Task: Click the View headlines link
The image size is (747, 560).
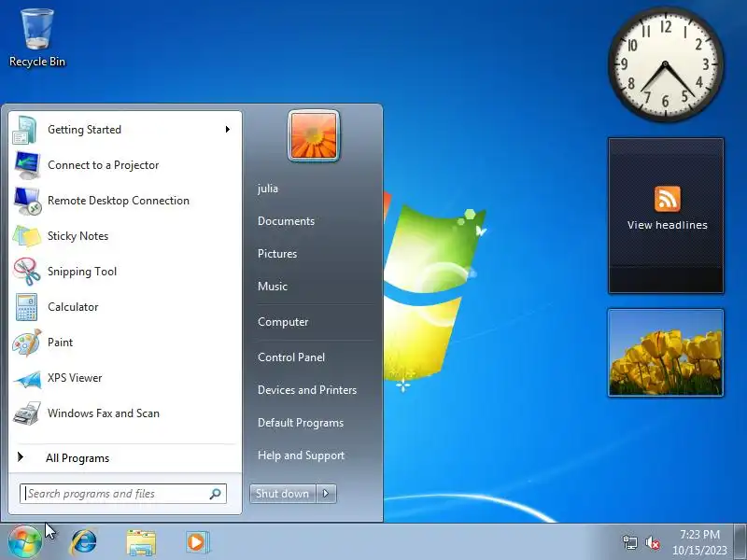Action: click(x=667, y=225)
